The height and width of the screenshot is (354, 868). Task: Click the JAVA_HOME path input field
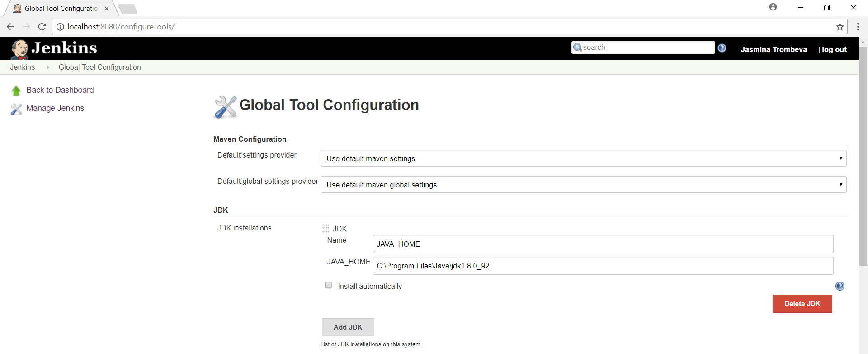tap(603, 266)
